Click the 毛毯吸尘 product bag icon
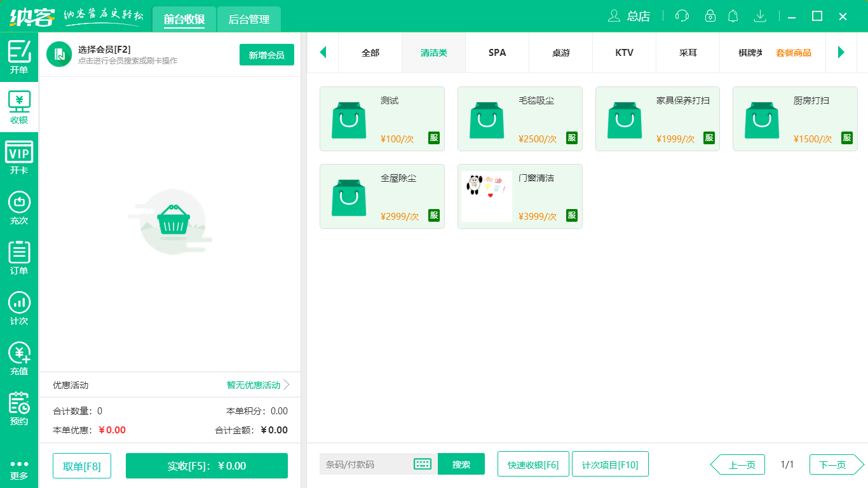Screen dimensions: 868x488 click(487, 120)
